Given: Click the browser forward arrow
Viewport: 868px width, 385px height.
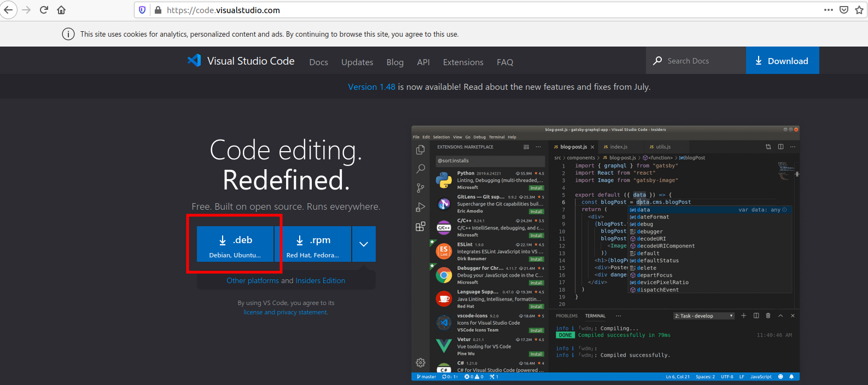Looking at the screenshot, I should [26, 10].
